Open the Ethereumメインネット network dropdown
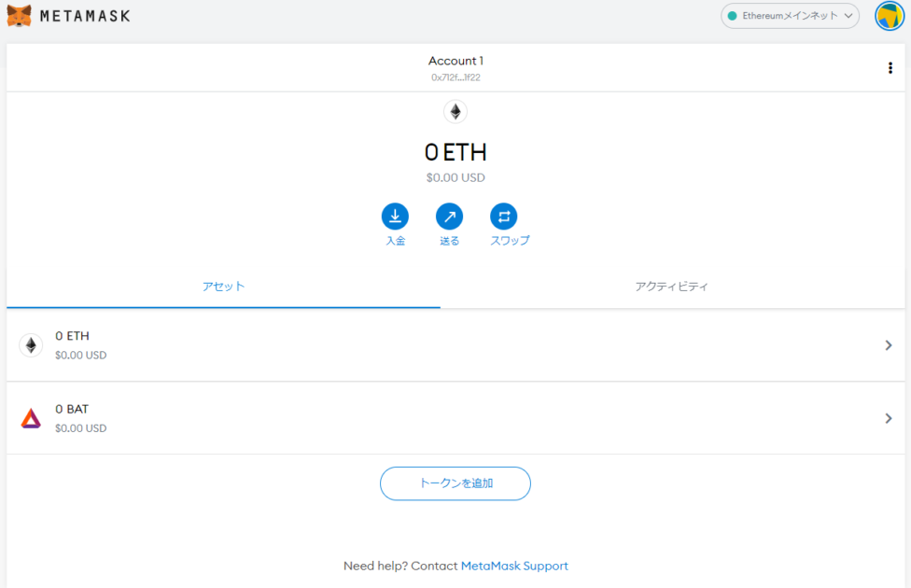The image size is (911, 588). click(x=791, y=16)
